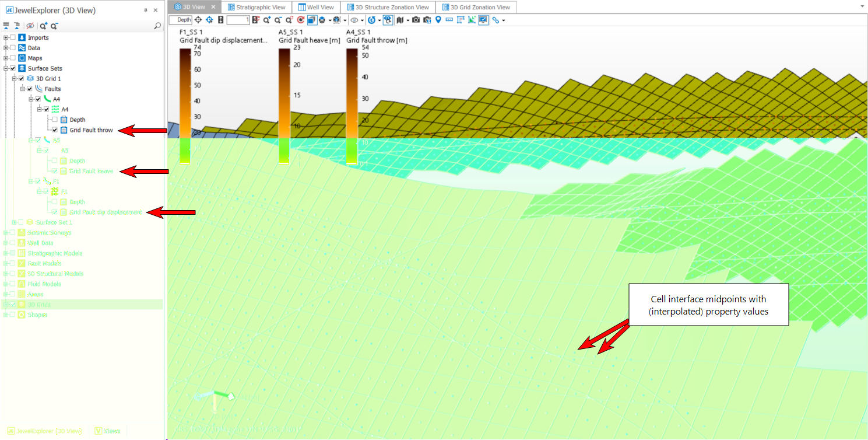Click the Depth input field in toolbar
This screenshot has width=868, height=440.
(x=180, y=20)
